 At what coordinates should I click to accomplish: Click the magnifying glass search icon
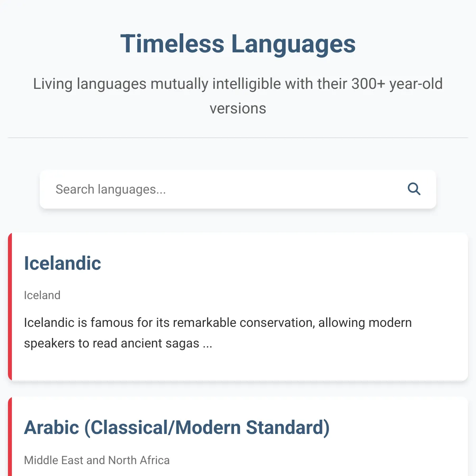pos(414,189)
